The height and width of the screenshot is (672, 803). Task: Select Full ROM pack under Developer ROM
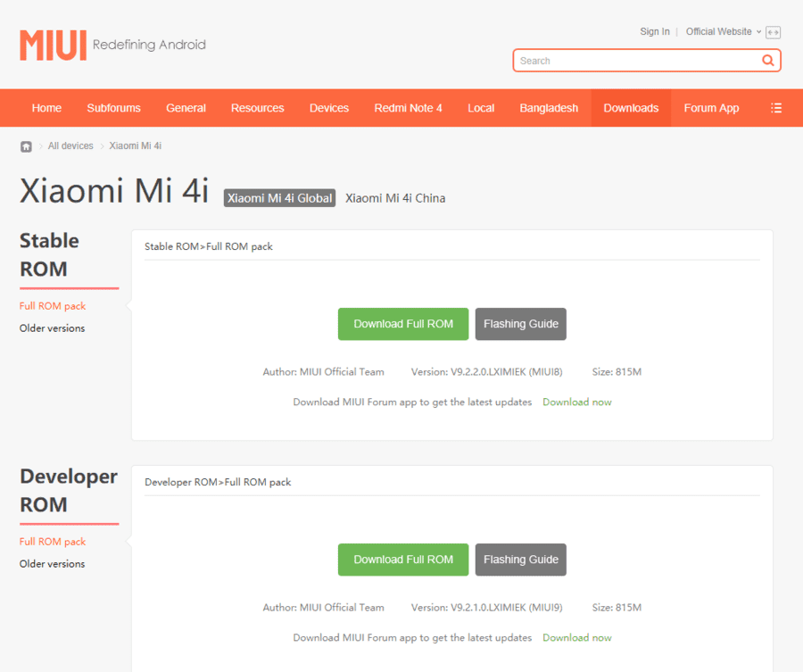53,542
